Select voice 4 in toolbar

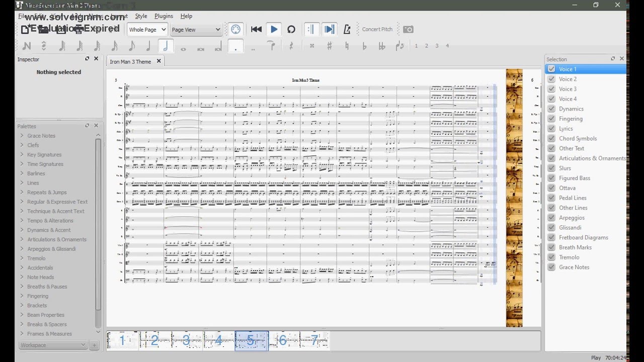(x=447, y=46)
